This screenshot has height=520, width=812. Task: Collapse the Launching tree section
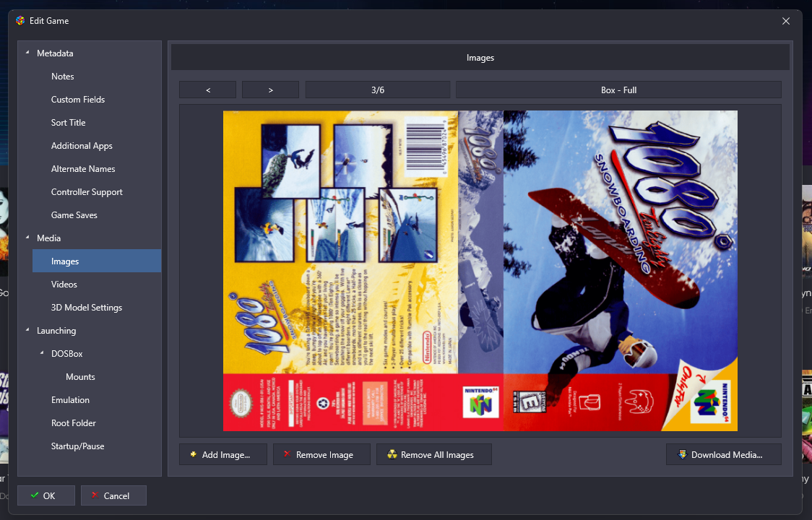tap(27, 329)
